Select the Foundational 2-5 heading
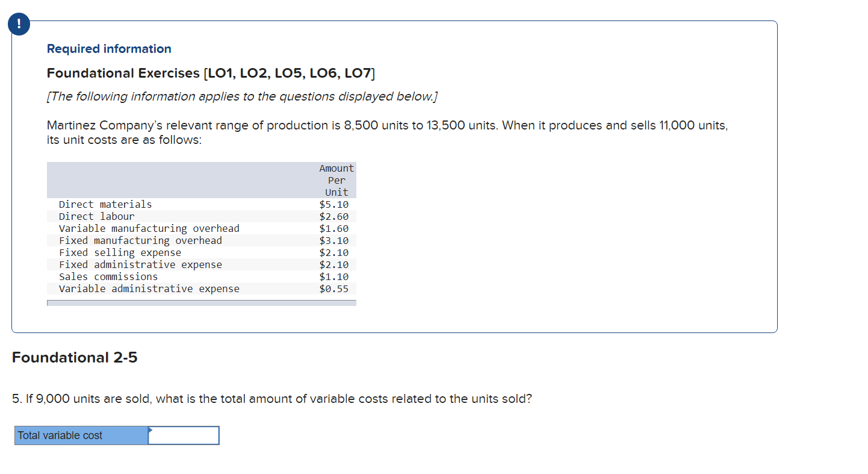The width and height of the screenshot is (868, 474). [75, 357]
